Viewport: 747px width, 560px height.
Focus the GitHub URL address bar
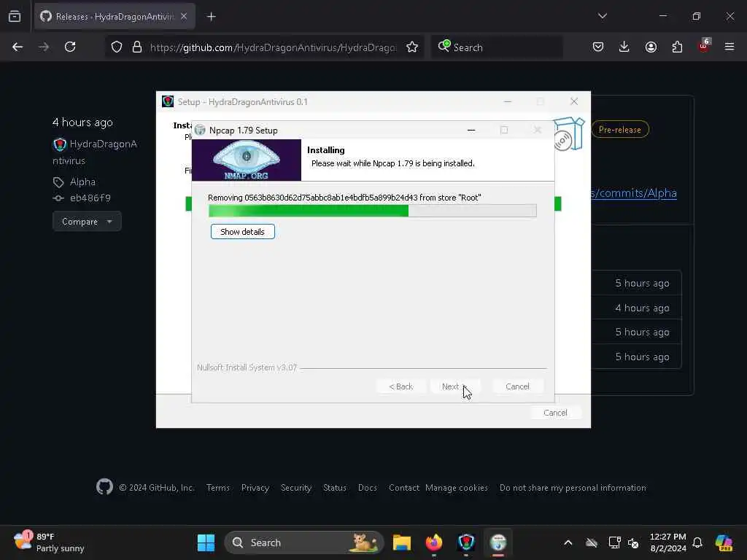pos(273,47)
